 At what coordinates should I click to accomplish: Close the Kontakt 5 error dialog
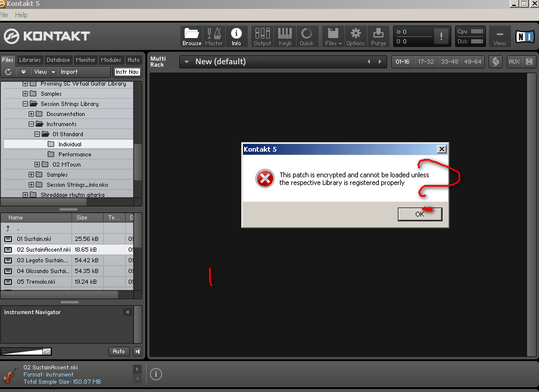click(442, 149)
